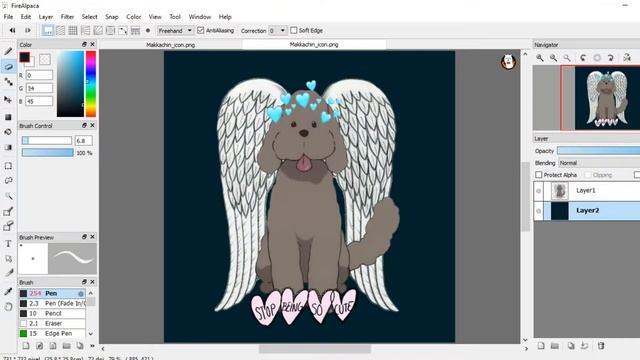Select the Magic Wand tool
Viewport: 640px width, 360px height.
click(x=8, y=196)
